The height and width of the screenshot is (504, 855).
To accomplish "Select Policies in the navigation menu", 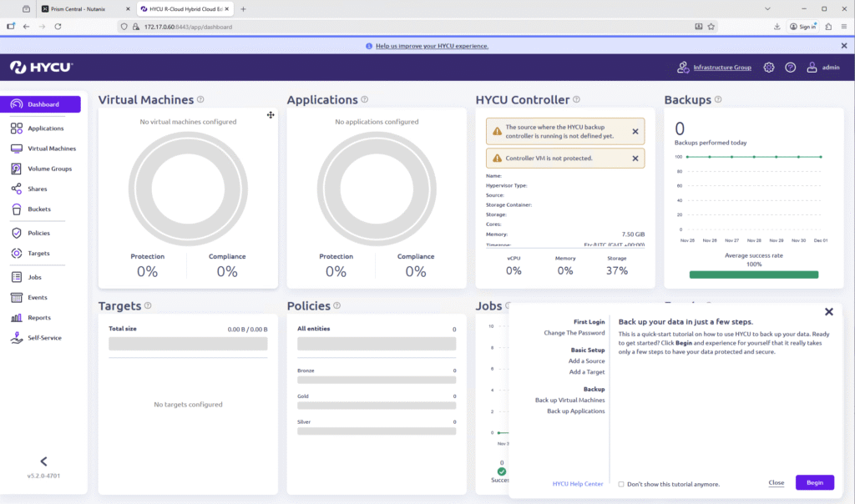I will [38, 233].
